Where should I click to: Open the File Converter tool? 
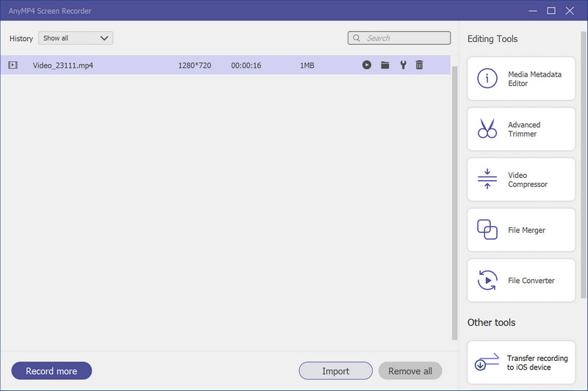(521, 281)
